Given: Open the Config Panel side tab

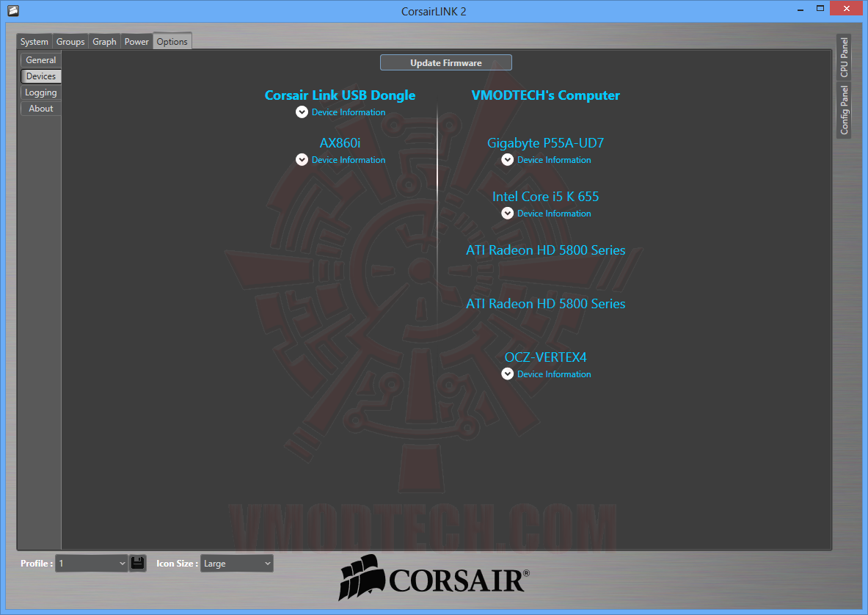Looking at the screenshot, I should coord(844,109).
